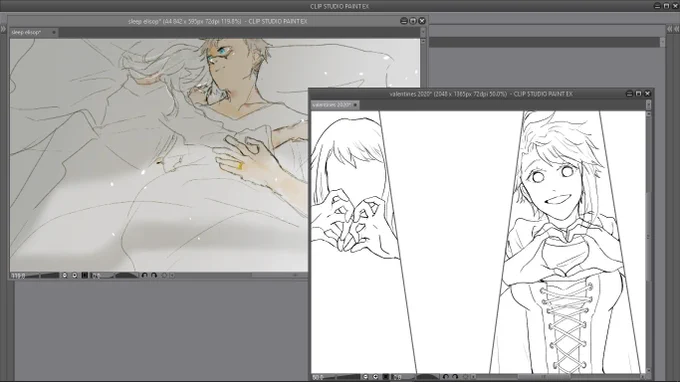Close the valentines 2020 document window
This screenshot has width=680, height=382.
point(647,94)
